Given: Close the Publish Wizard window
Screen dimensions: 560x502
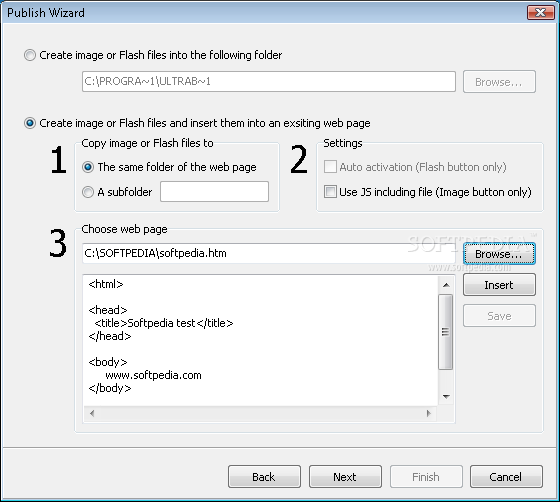Looking at the screenshot, I should [x=540, y=12].
